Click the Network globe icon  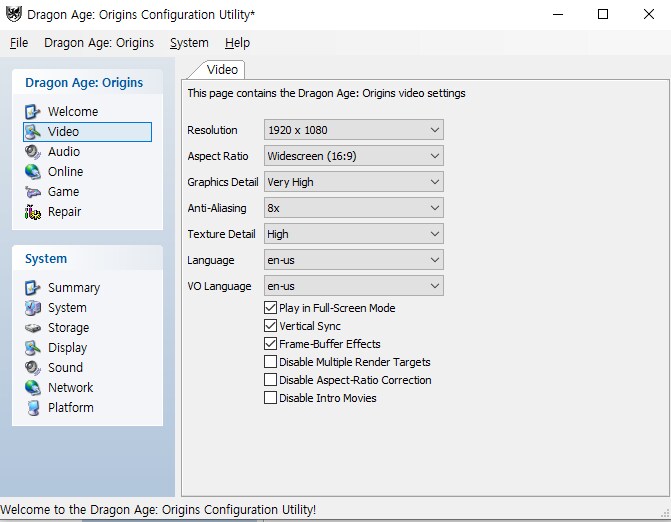(x=33, y=388)
